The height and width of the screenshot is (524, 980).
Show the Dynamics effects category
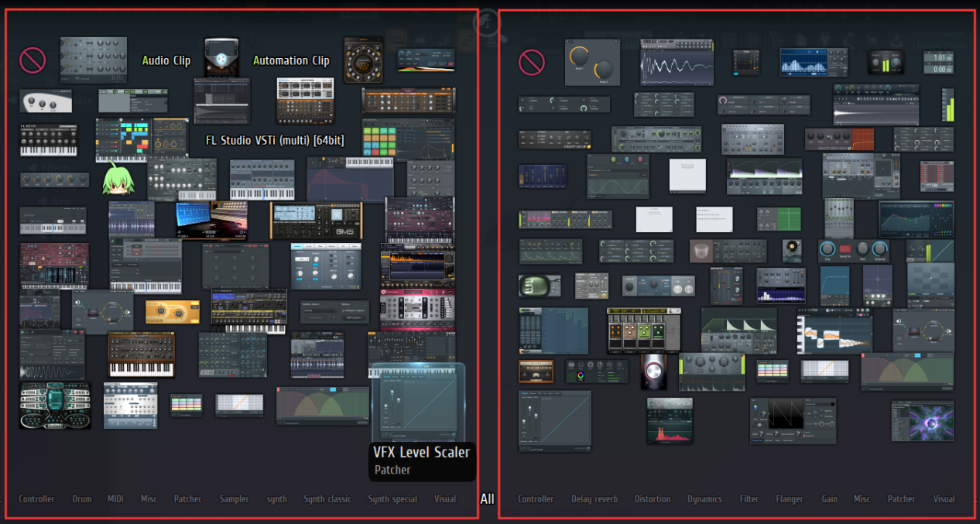pyautogui.click(x=704, y=499)
